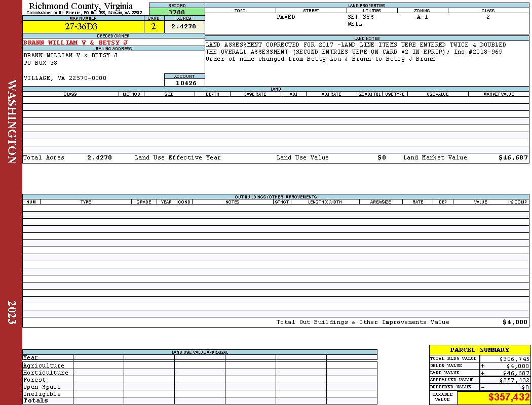Click the Land Use Effective Year label
This screenshot has width=532, height=405.
pyautogui.click(x=178, y=157)
